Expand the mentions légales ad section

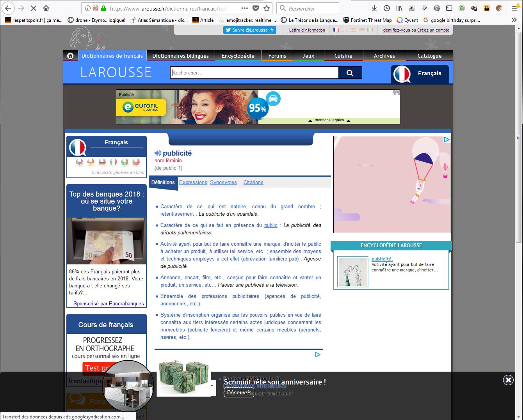pyautogui.click(x=329, y=120)
